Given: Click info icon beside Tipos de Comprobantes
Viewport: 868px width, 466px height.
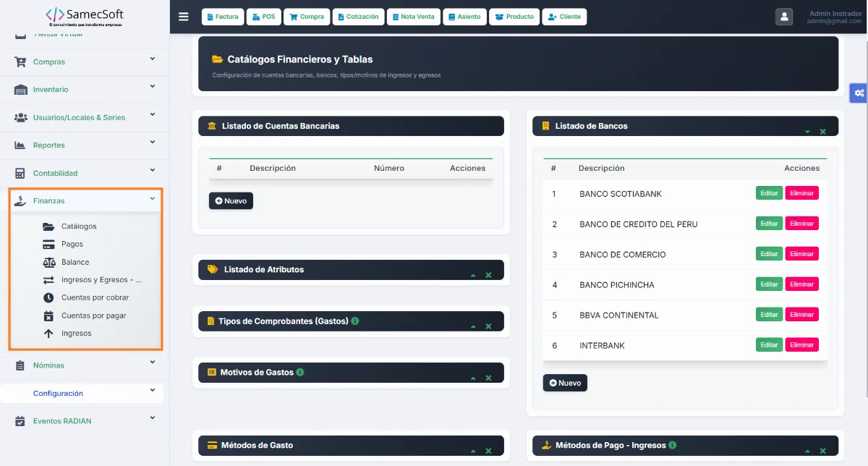Looking at the screenshot, I should (x=355, y=321).
